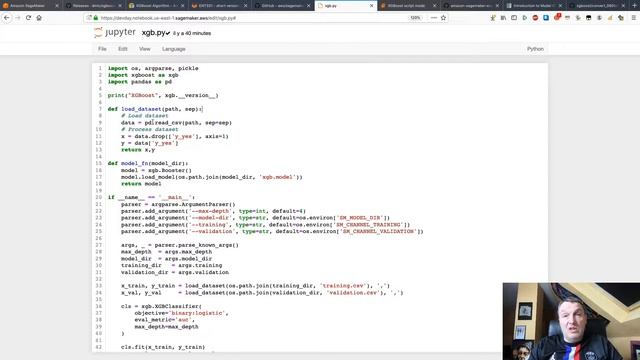Close the Amazon SageMaker tab
The height and width of the screenshot is (360, 640).
coord(57,6)
